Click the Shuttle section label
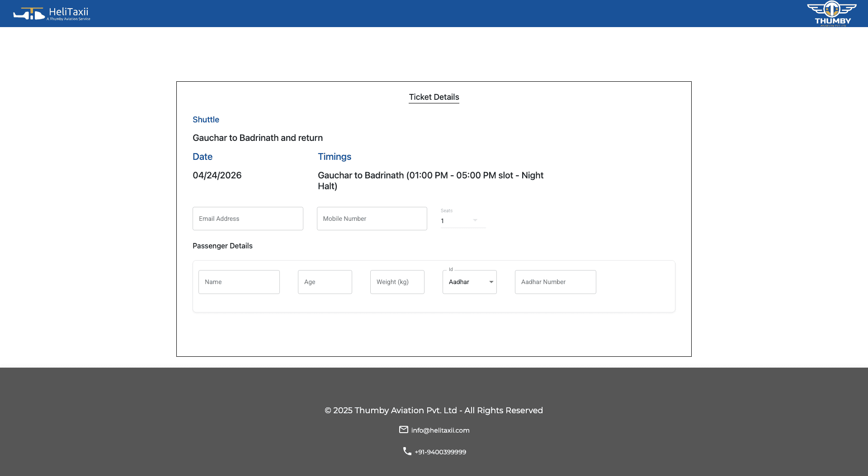The image size is (868, 476). pyautogui.click(x=206, y=119)
